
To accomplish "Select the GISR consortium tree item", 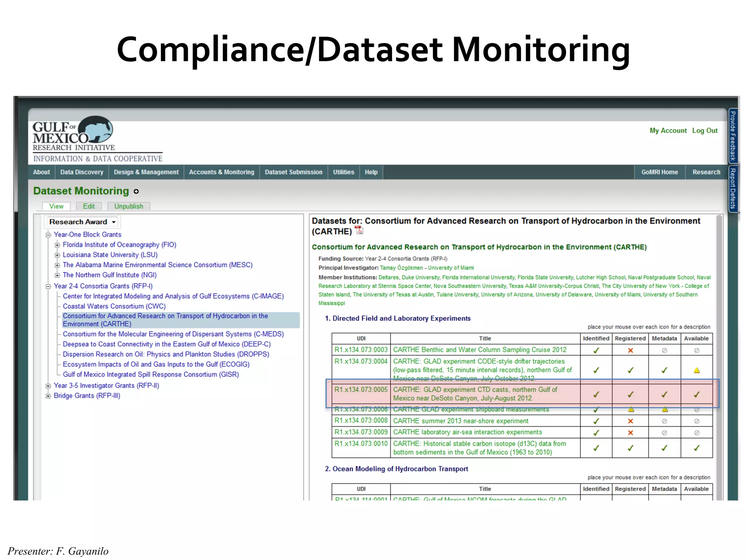I will (x=151, y=374).
